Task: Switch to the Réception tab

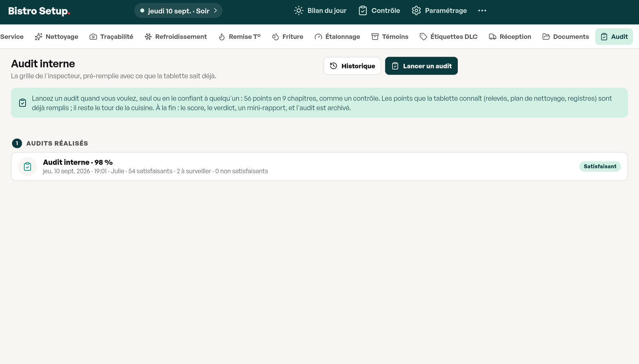Action: 510,37
